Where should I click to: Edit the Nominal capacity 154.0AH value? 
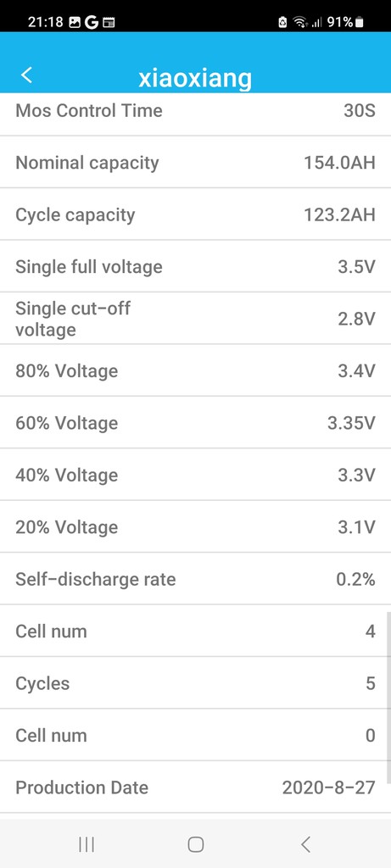[339, 163]
